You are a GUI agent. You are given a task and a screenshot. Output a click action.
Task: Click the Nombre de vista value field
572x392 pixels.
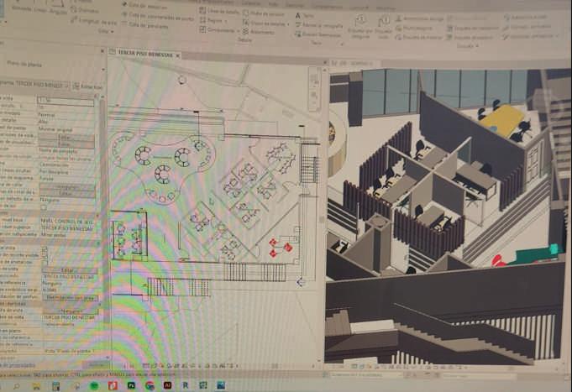[x=70, y=318]
